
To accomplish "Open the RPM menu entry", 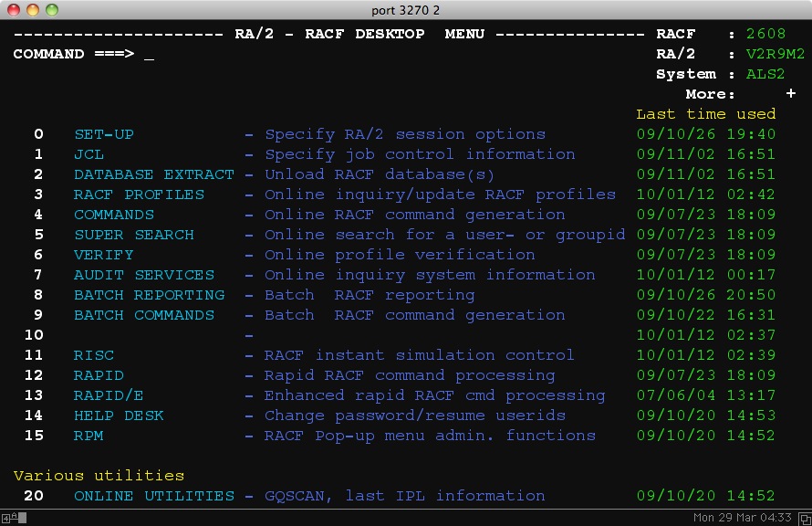I will tap(88, 436).
